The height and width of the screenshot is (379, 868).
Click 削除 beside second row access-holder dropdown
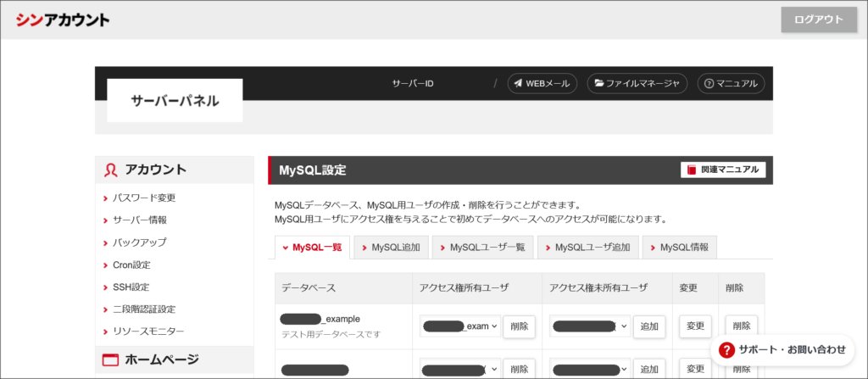pyautogui.click(x=520, y=369)
